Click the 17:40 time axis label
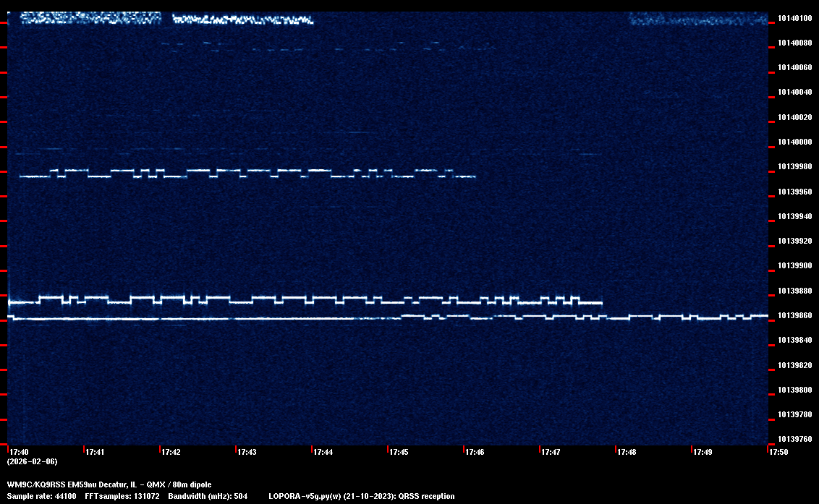This screenshot has height=504, width=819. tap(19, 452)
